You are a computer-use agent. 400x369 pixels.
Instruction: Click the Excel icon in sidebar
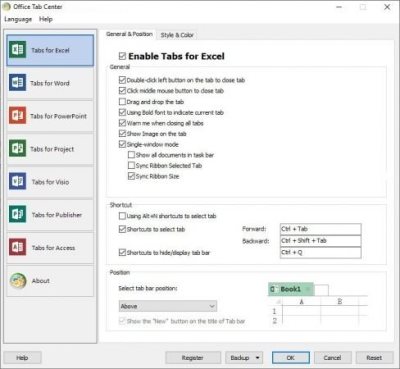pos(17,50)
